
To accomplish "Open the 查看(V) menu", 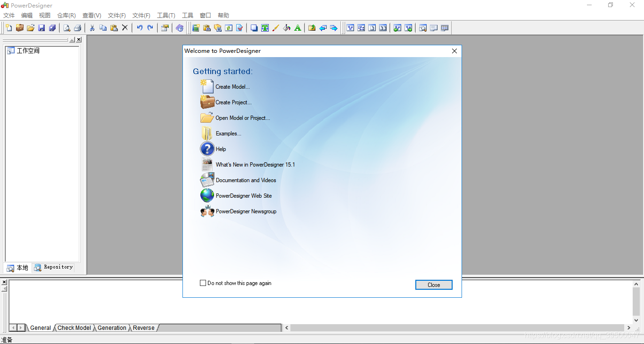I will coord(92,16).
